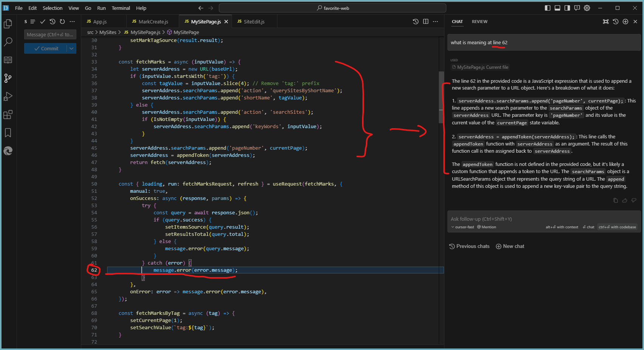Refresh the source control panel

coord(62,22)
